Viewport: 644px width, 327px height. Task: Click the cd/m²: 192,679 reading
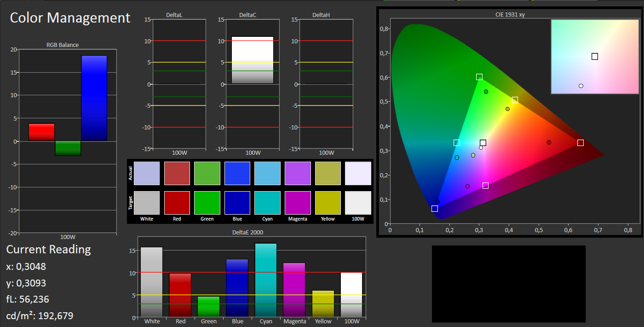(x=40, y=315)
